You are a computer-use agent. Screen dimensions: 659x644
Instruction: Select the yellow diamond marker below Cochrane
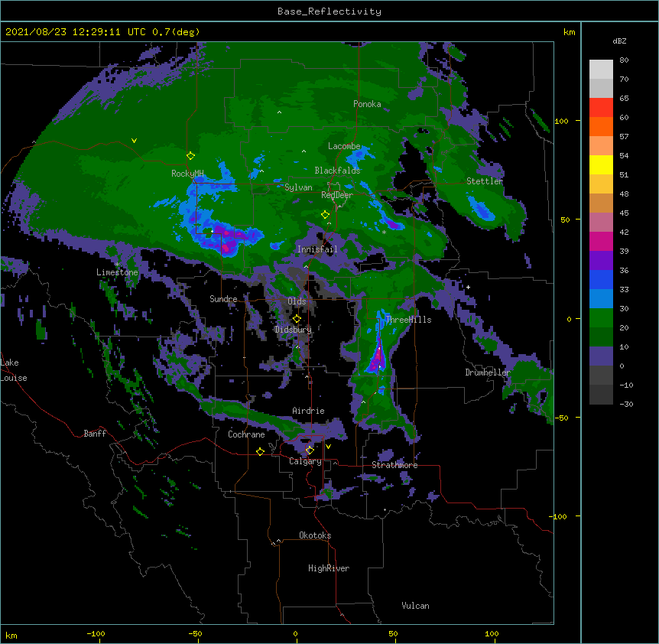pyautogui.click(x=260, y=451)
